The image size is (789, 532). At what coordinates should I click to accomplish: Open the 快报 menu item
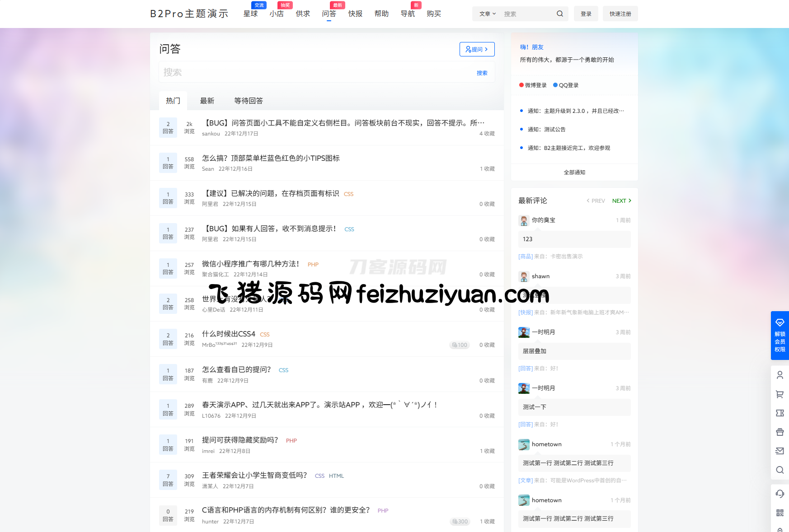click(x=355, y=14)
